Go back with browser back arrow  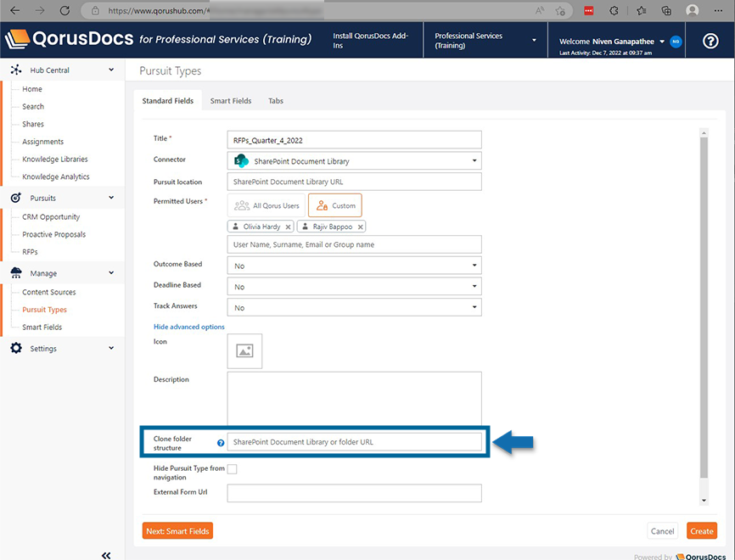[15, 10]
